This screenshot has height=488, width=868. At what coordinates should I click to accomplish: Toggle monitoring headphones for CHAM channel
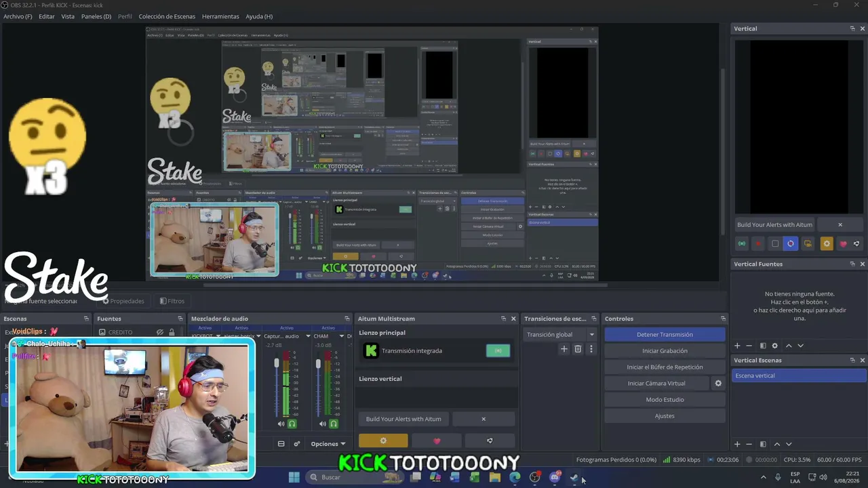[334, 424]
